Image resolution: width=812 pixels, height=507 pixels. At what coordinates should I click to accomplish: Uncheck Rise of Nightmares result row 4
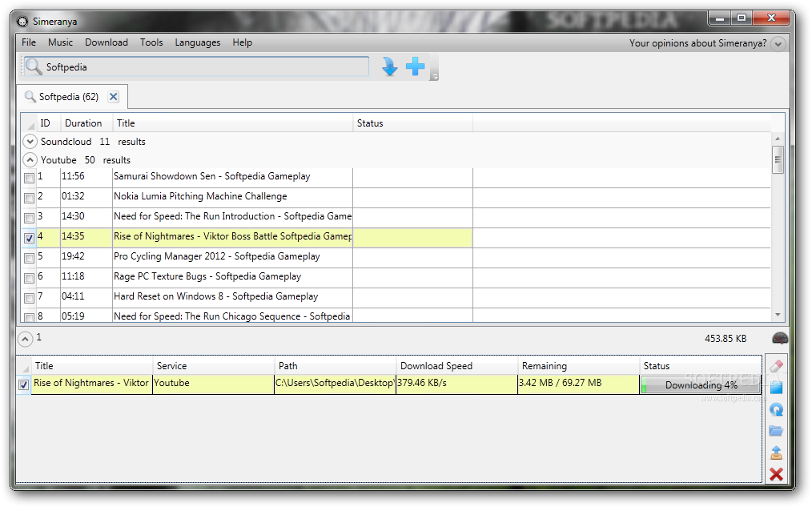click(x=29, y=238)
